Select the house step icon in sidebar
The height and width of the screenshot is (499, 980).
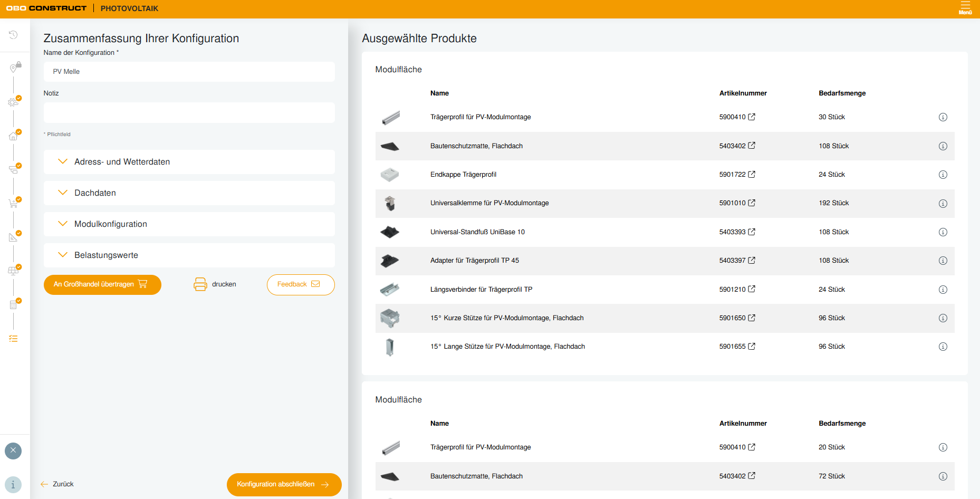[14, 135]
